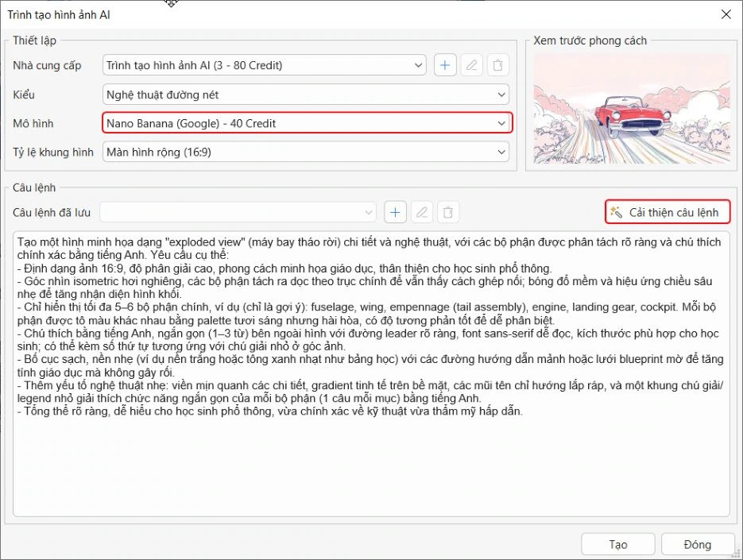743x560 pixels.
Task: Click the trash icon next to the provider dropdown
Action: tap(498, 65)
